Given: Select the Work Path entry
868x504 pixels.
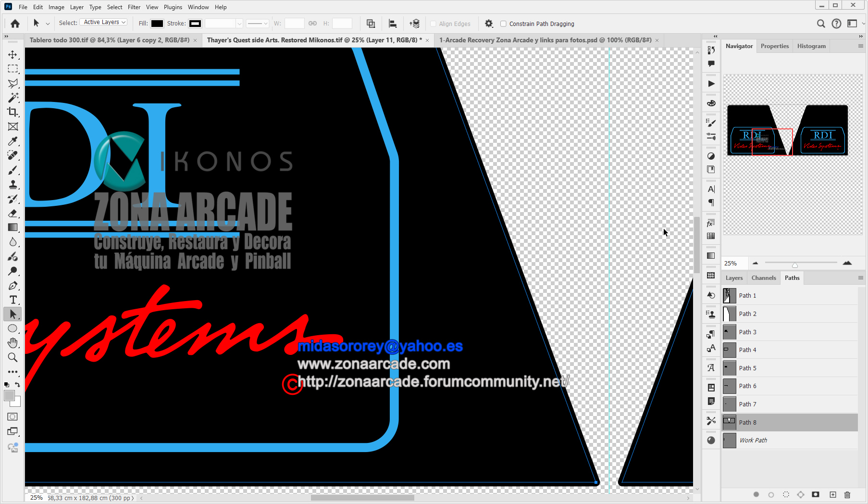Looking at the screenshot, I should 790,440.
